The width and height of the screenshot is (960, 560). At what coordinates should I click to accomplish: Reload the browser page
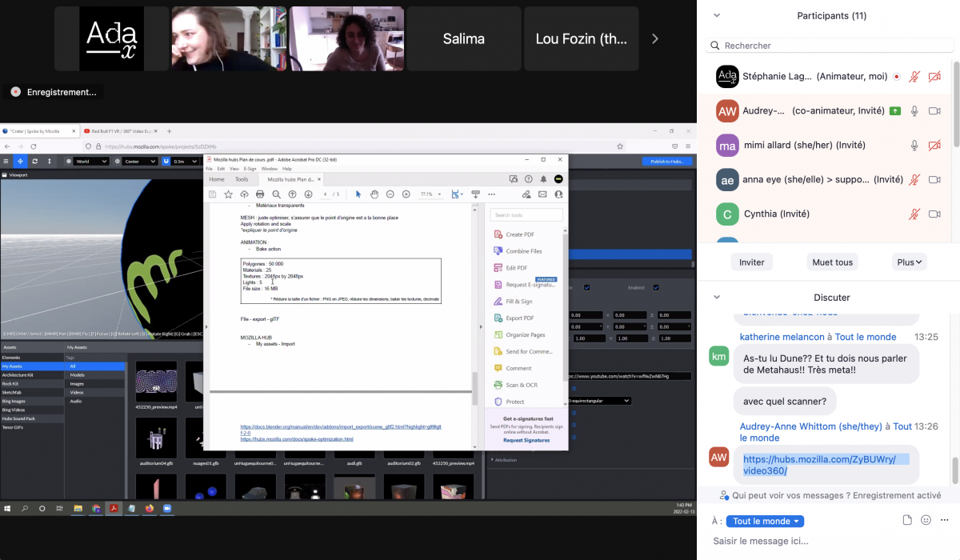[34, 146]
